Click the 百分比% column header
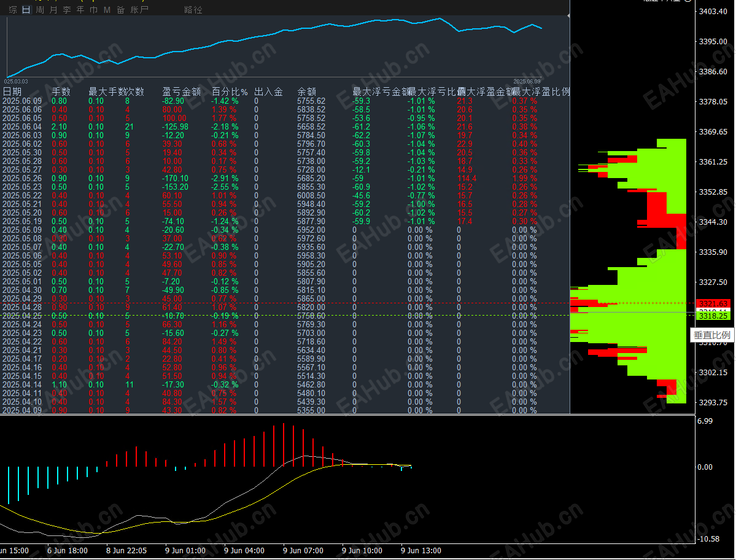 [x=230, y=91]
